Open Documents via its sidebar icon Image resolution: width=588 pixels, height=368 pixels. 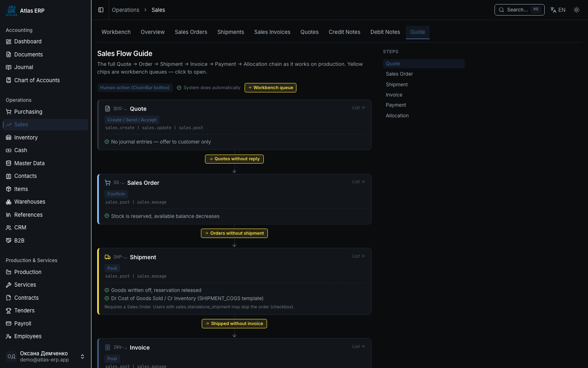point(9,54)
